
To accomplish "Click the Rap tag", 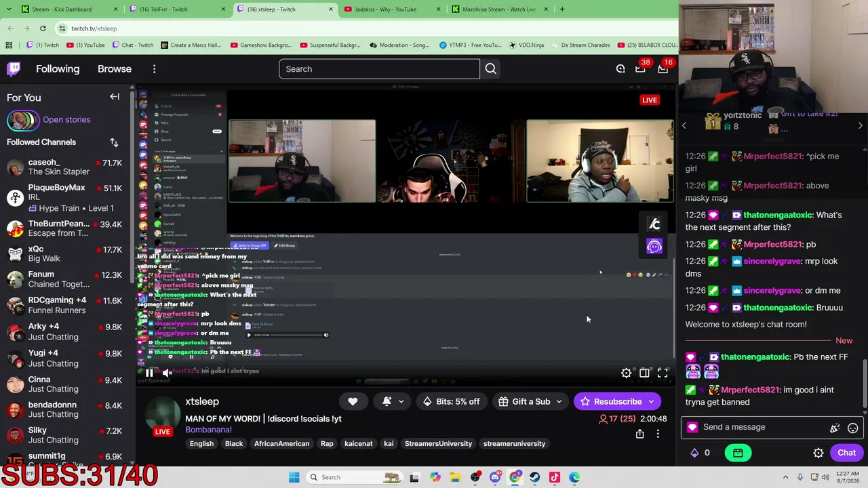I will (327, 443).
